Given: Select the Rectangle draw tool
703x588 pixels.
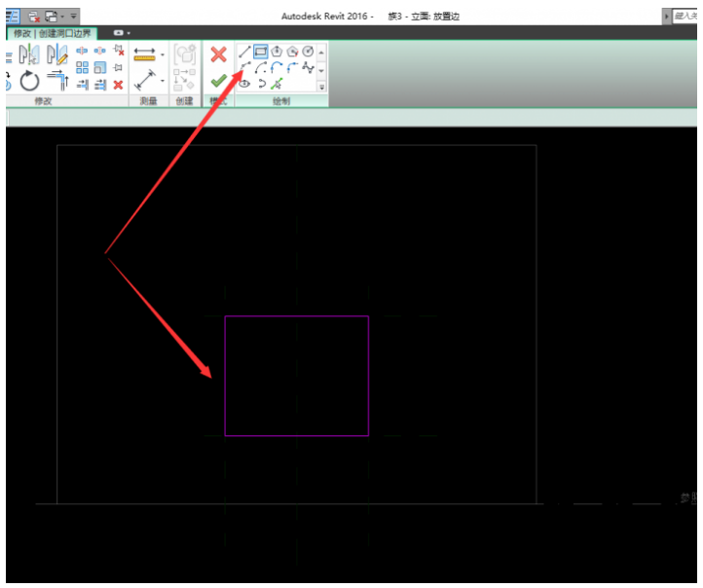Looking at the screenshot, I should 261,52.
